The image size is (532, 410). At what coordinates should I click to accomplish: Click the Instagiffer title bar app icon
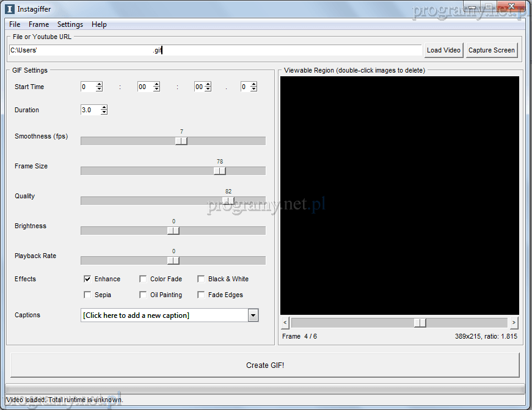(x=10, y=9)
